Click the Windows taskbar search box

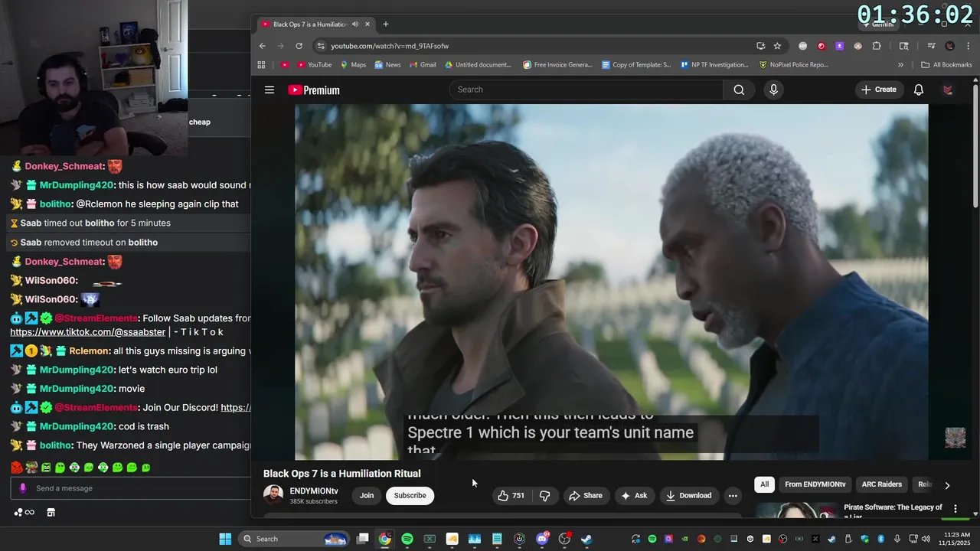(x=295, y=539)
